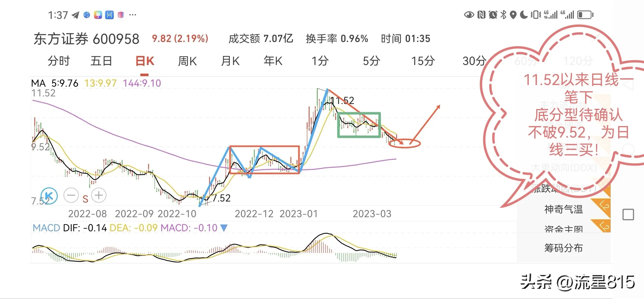Choose the 神奇气温 indicator option
The image size is (644, 299).
pyautogui.click(x=563, y=209)
